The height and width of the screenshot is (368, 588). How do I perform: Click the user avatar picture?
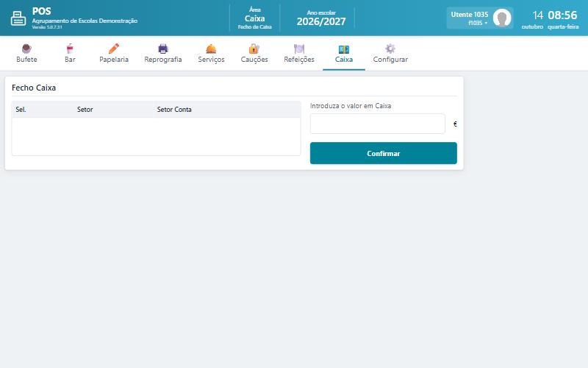pyautogui.click(x=502, y=18)
